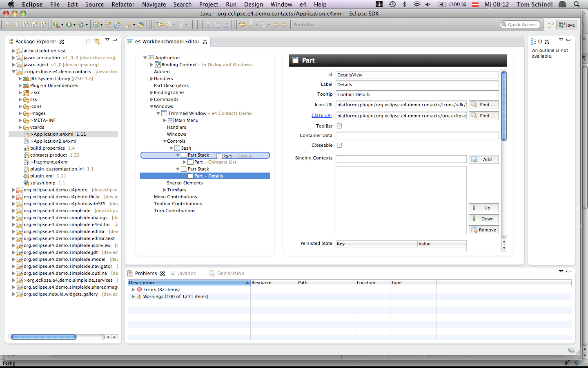Viewport: 588px width, 368px height.
Task: Open the Outline view menu triangle
Action: tap(561, 40)
